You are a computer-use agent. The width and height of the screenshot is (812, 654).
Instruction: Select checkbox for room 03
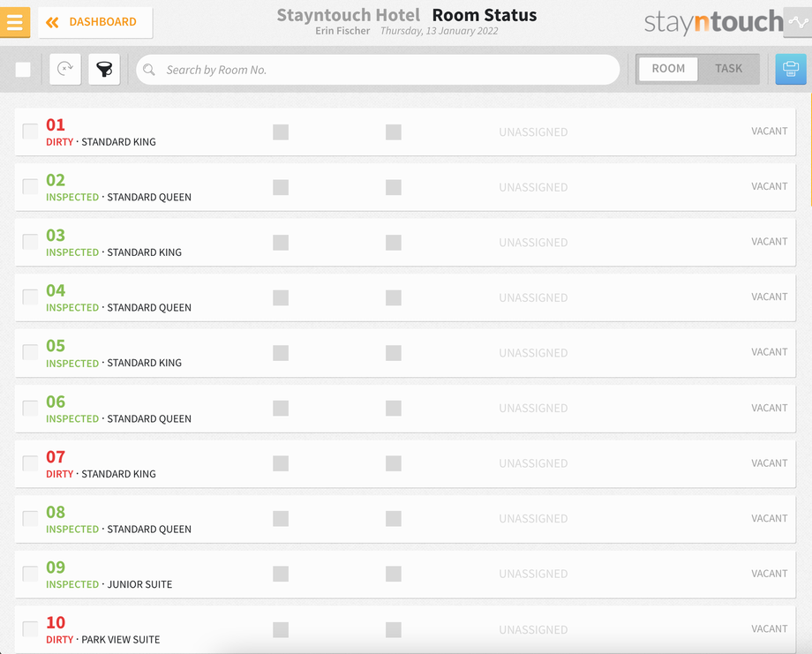coord(30,242)
